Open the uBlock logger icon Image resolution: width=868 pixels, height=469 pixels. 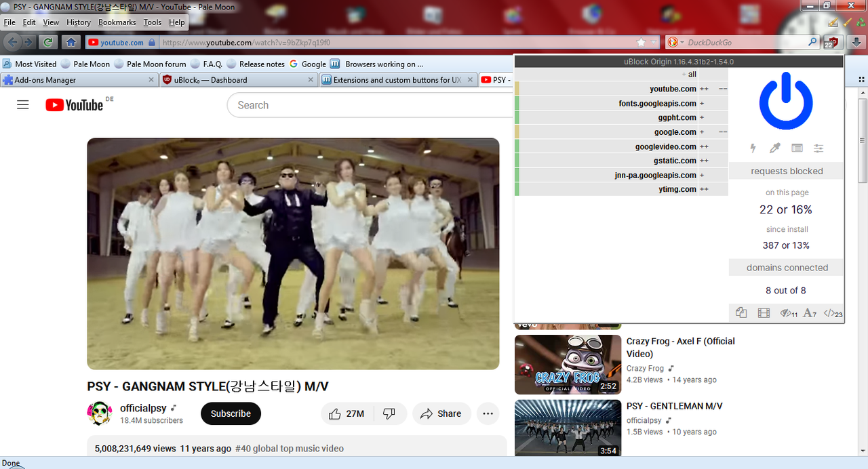[797, 148]
